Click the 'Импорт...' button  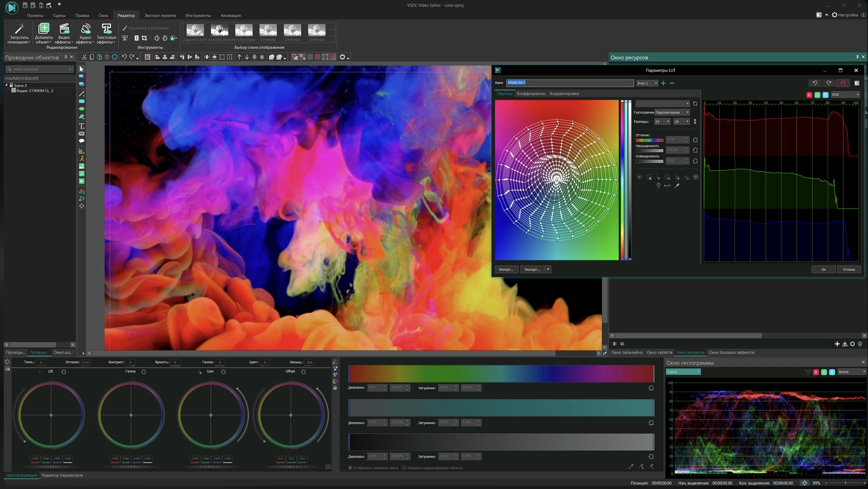[x=506, y=269]
